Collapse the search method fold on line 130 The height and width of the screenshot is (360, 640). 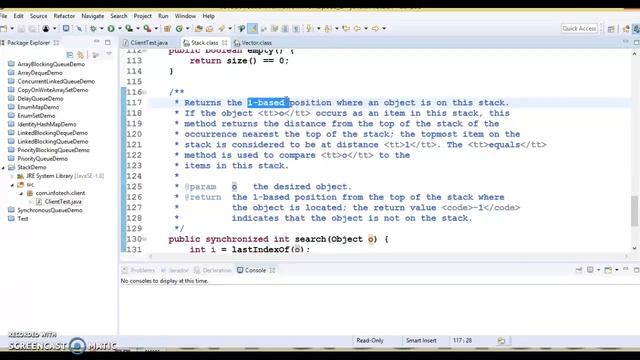(145, 239)
